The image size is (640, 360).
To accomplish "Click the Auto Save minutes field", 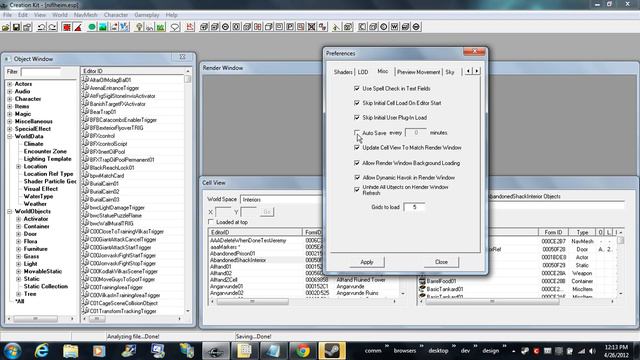I will [416, 133].
